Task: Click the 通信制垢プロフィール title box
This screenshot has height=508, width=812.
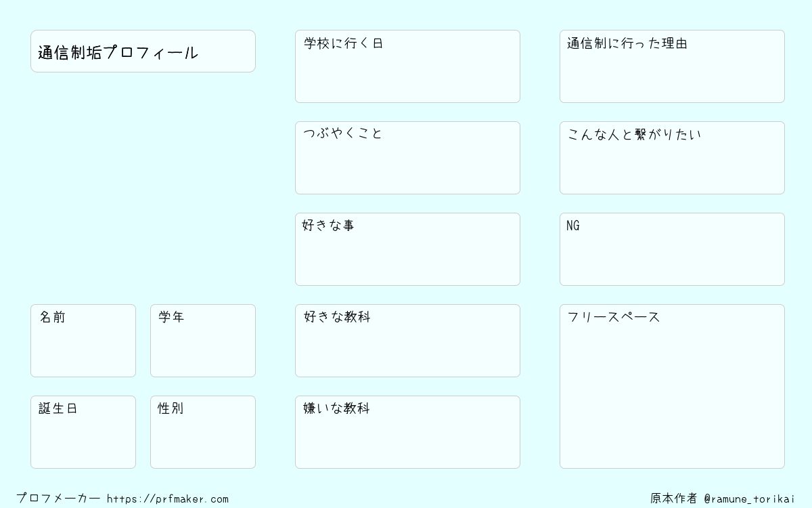Action: [x=143, y=51]
